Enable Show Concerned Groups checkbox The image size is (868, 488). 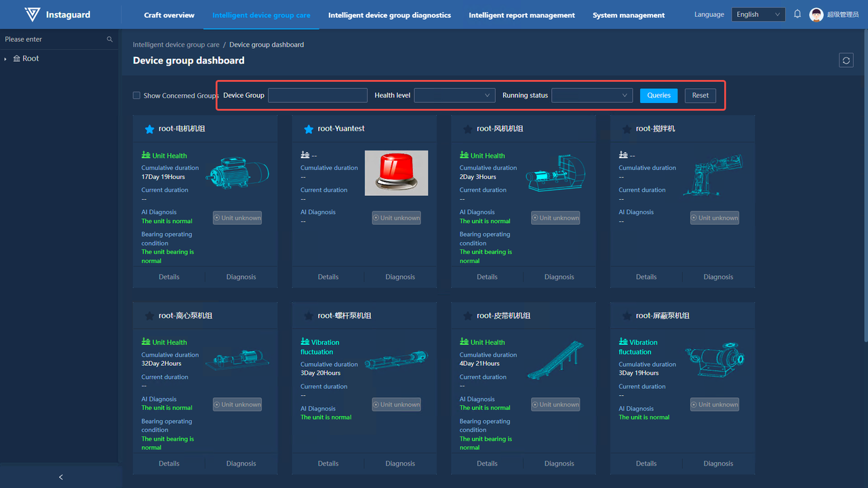tap(136, 96)
